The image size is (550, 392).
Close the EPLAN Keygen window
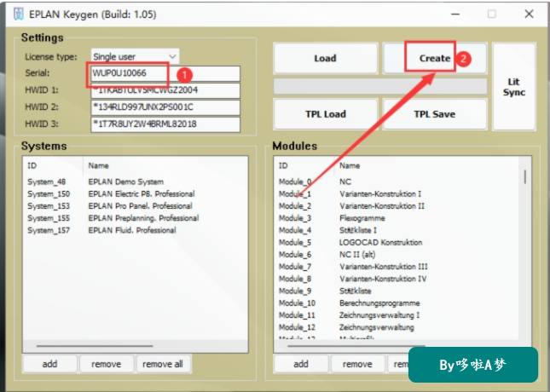(529, 14)
